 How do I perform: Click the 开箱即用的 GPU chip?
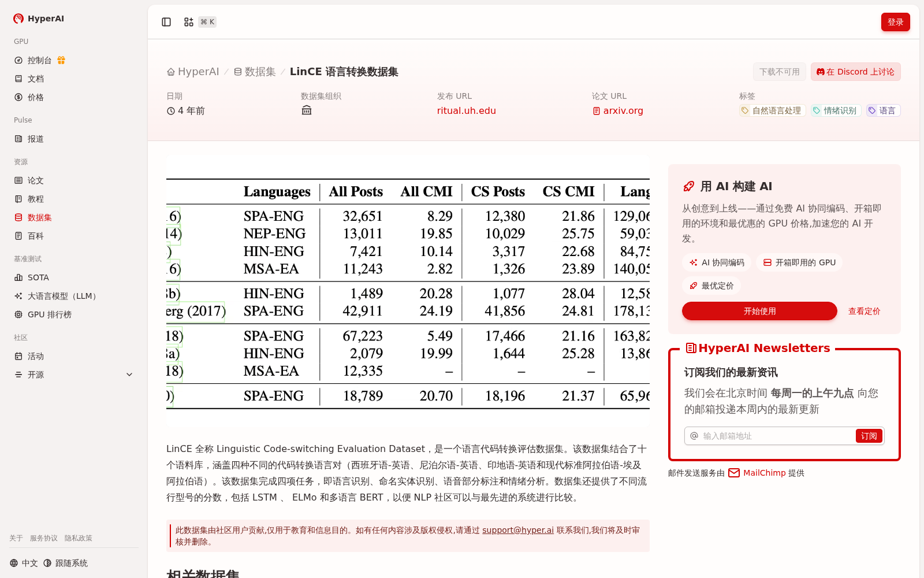click(799, 262)
